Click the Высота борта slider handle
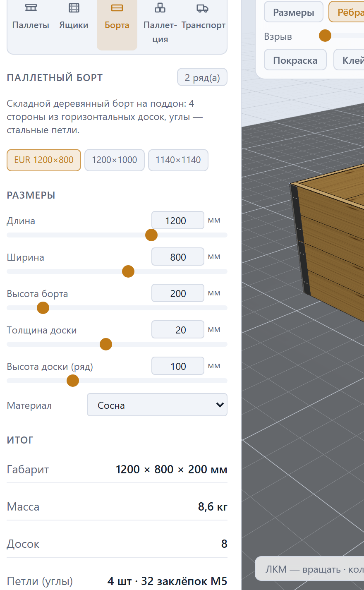This screenshot has height=590, width=364. coord(43,308)
